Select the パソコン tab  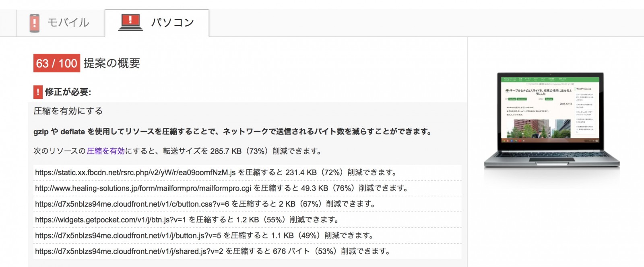(x=157, y=23)
